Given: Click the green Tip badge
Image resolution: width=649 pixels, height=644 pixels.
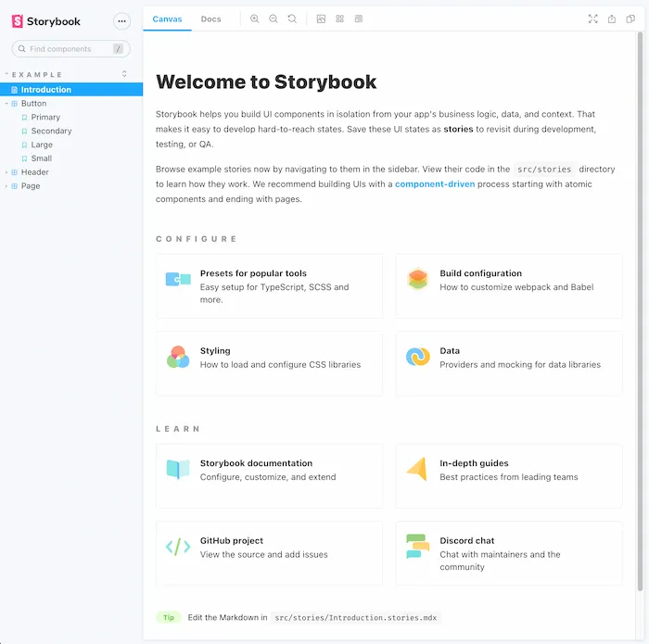Looking at the screenshot, I should pos(169,617).
